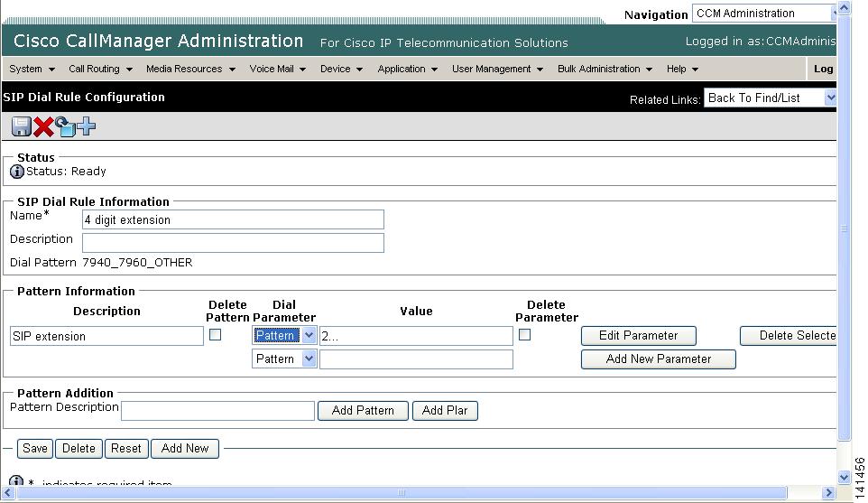This screenshot has width=868, height=503.
Task: Click the Add Pattern button
Action: [x=363, y=411]
